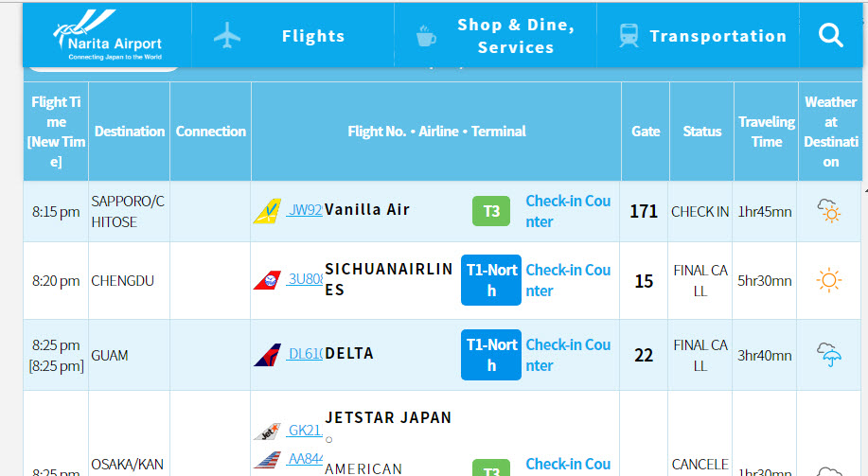Open Check-in Counter link for Delta

click(568, 355)
